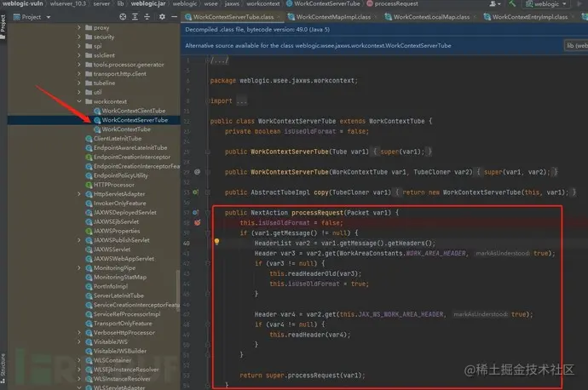
Task: Click the build hammer icon in toolbar
Action: [512, 3]
